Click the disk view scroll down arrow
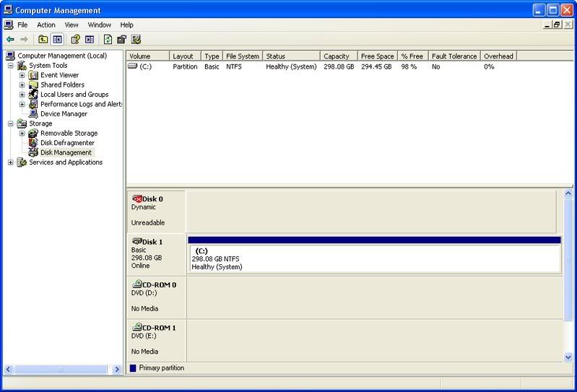 click(568, 357)
